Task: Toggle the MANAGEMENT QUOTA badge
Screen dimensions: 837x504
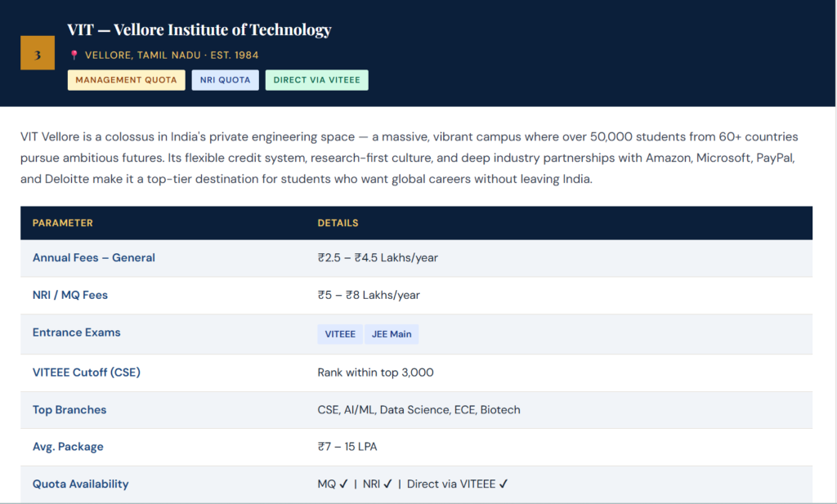Action: click(x=126, y=80)
